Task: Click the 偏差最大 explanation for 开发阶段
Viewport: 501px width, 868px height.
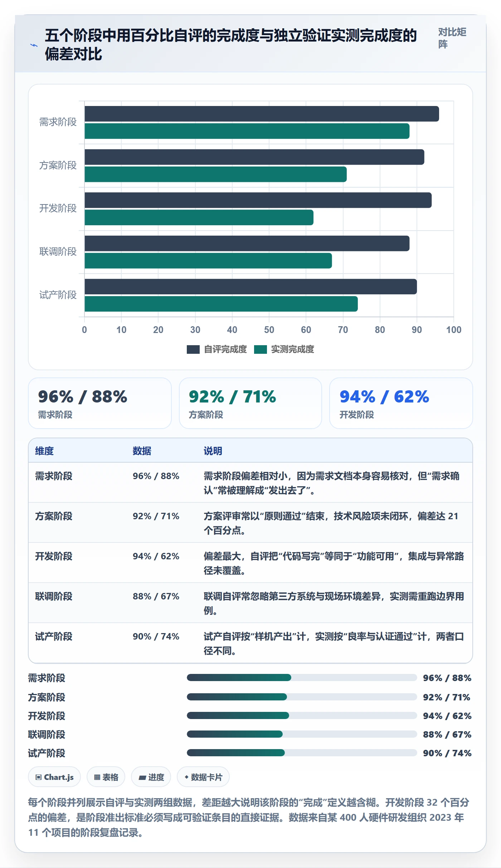Action: pos(334,563)
